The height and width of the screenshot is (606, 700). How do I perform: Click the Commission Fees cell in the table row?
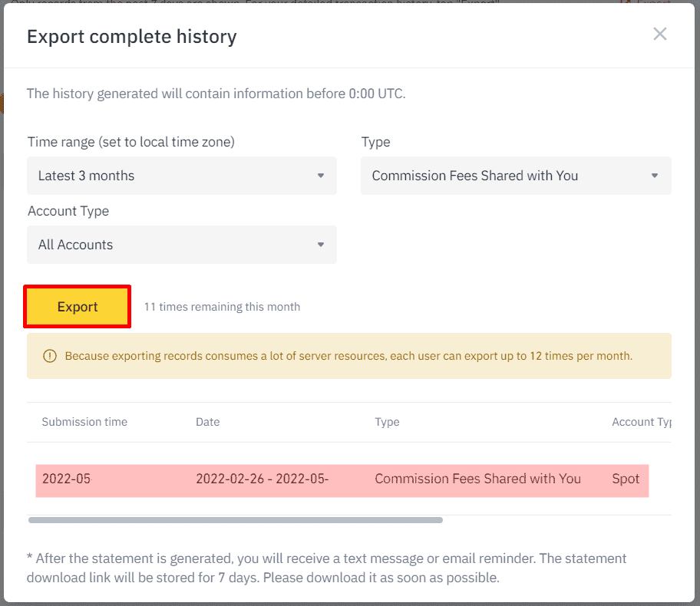coord(477,479)
